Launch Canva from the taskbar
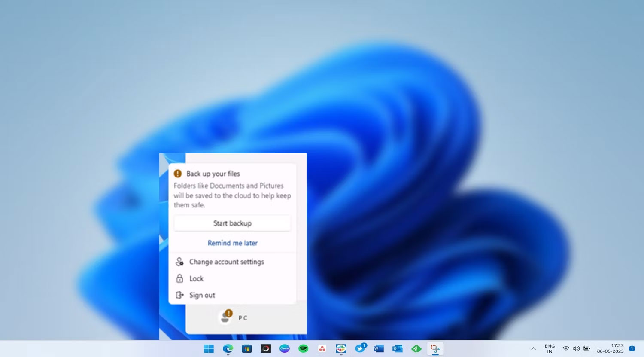The width and height of the screenshot is (644, 357). [284, 348]
